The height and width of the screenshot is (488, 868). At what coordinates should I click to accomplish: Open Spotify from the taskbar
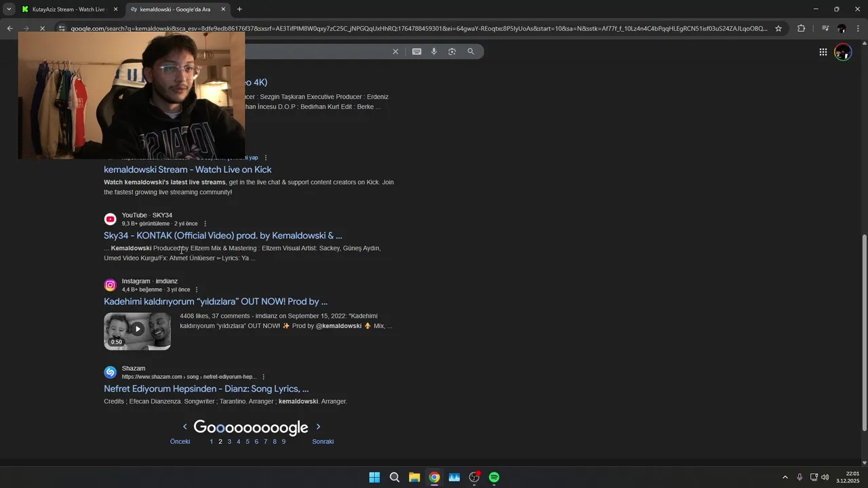[x=494, y=477]
